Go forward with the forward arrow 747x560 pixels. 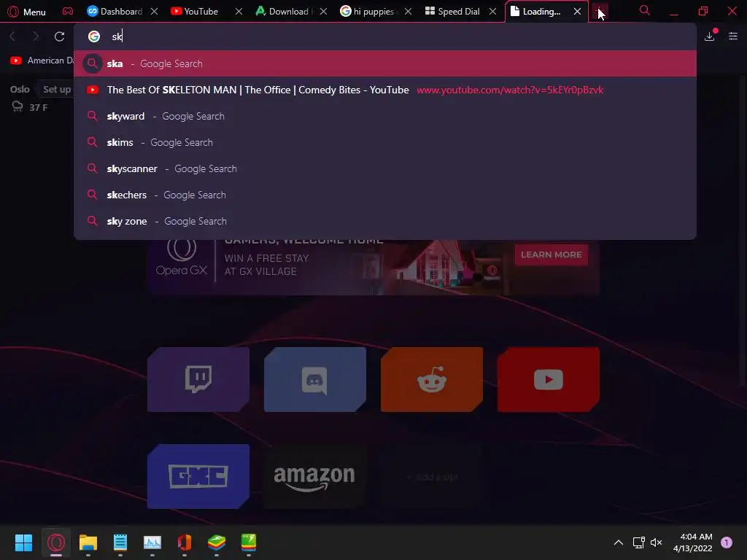pyautogui.click(x=36, y=36)
